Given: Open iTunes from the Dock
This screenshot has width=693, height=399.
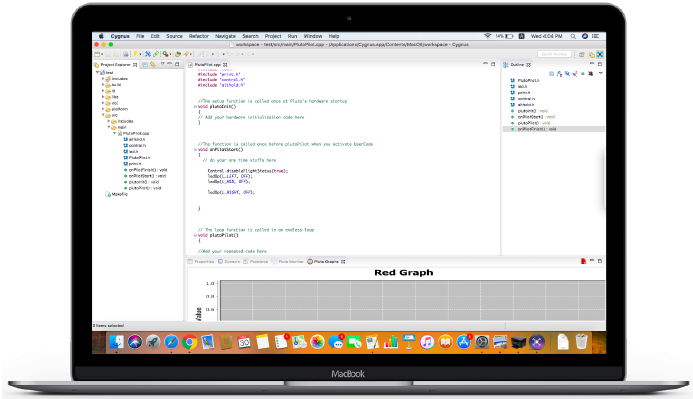Looking at the screenshot, I should [x=427, y=342].
